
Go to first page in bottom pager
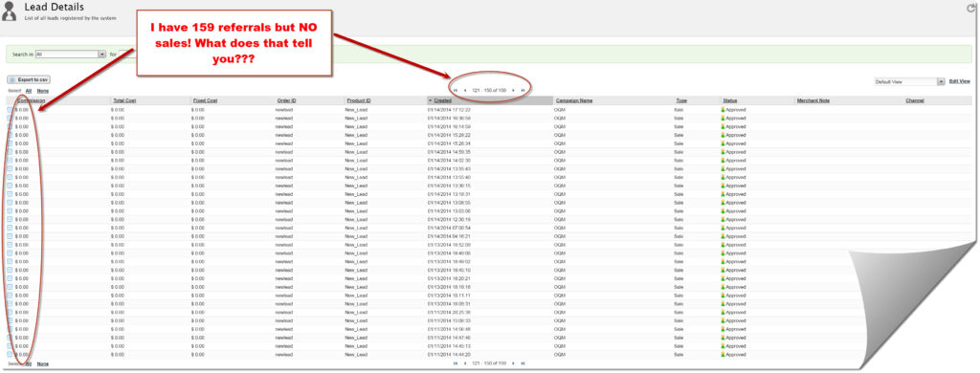[456, 363]
